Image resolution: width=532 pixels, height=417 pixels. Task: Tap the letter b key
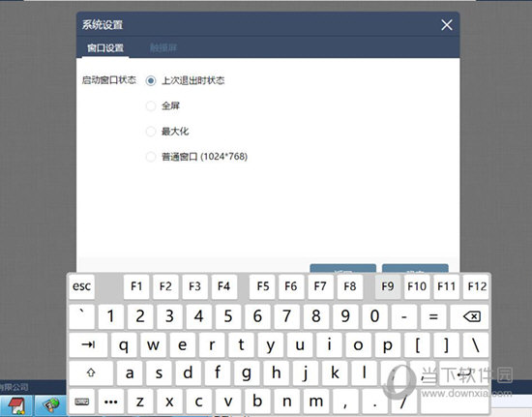coord(257,402)
